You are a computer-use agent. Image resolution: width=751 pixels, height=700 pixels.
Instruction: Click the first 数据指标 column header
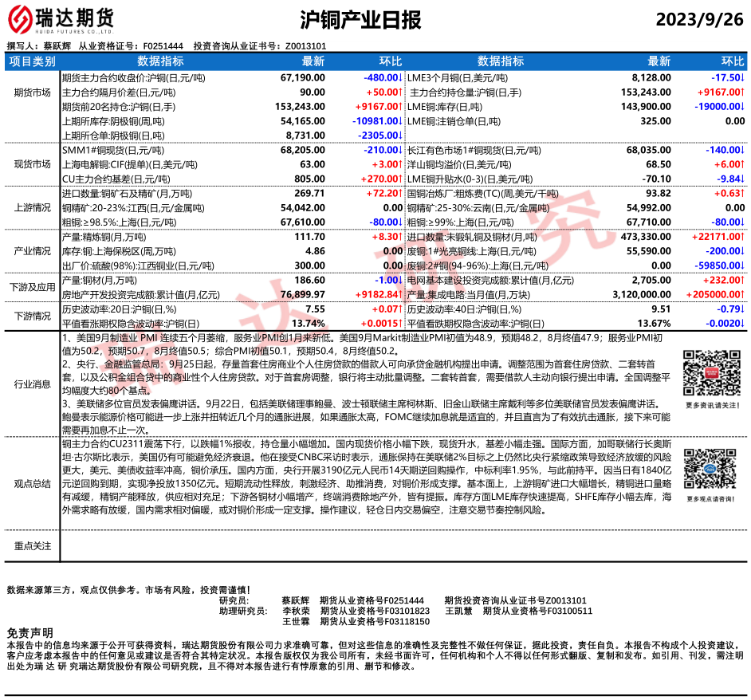pos(160,61)
